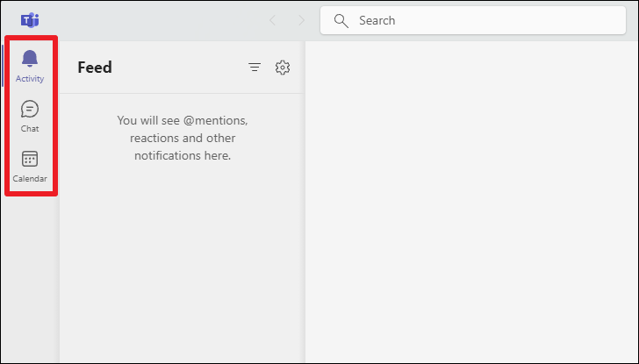Select the Activity label text
Viewport: 639px width, 364px height.
30,79
